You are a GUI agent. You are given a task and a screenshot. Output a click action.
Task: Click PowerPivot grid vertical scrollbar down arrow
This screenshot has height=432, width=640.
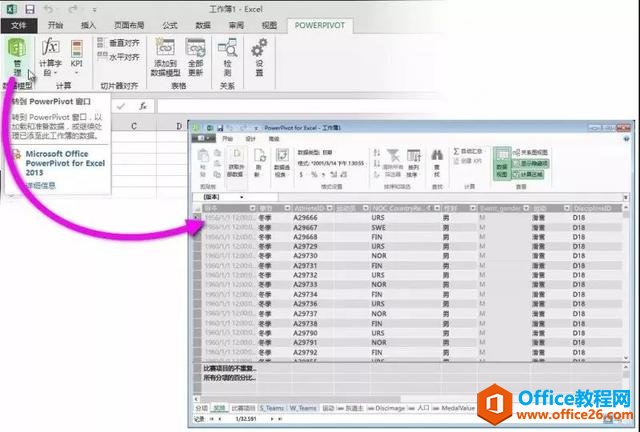click(626, 358)
